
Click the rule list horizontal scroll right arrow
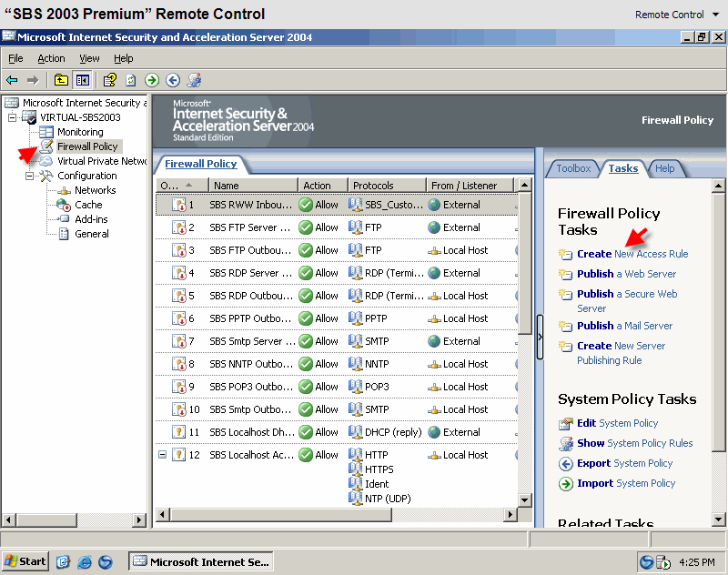click(x=511, y=514)
